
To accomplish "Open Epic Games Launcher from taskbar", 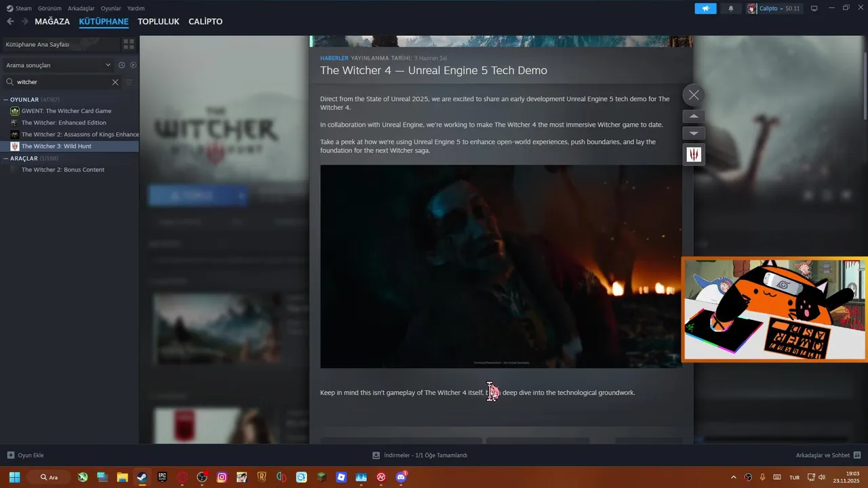I will 162,477.
